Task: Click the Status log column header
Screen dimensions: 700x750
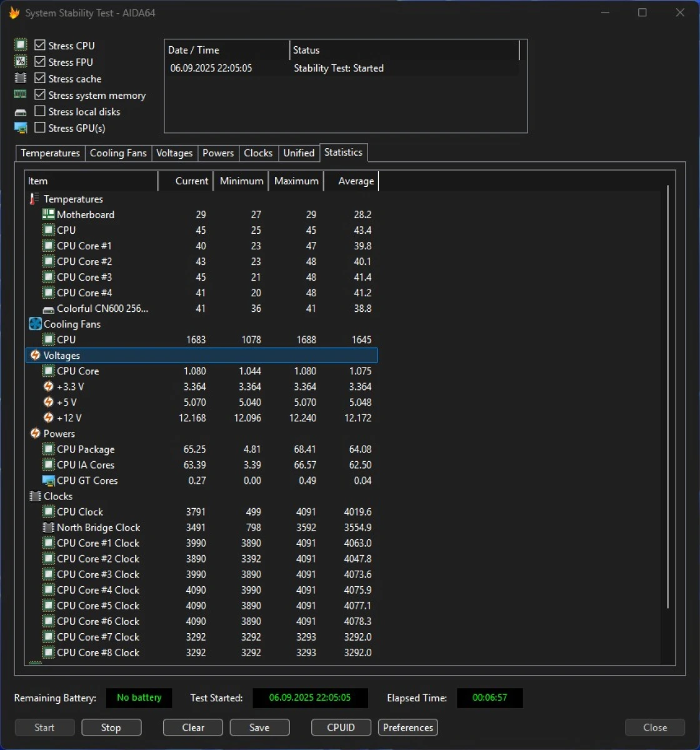Action: pyautogui.click(x=404, y=50)
